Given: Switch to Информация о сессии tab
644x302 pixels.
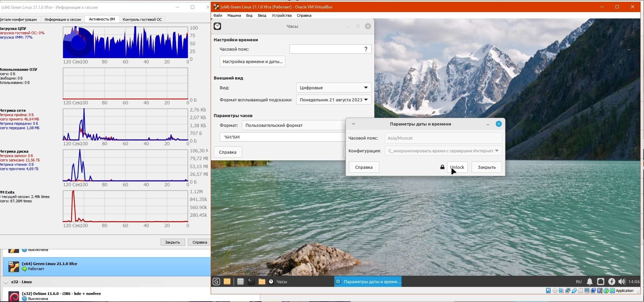Looking at the screenshot, I should (x=63, y=19).
